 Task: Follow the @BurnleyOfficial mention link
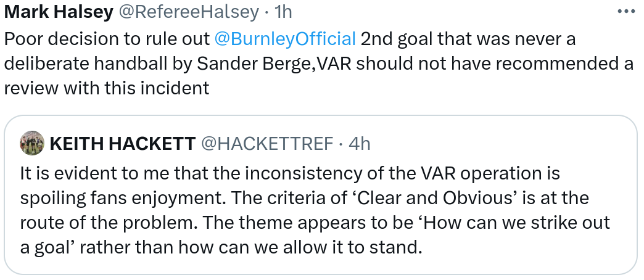click(284, 39)
